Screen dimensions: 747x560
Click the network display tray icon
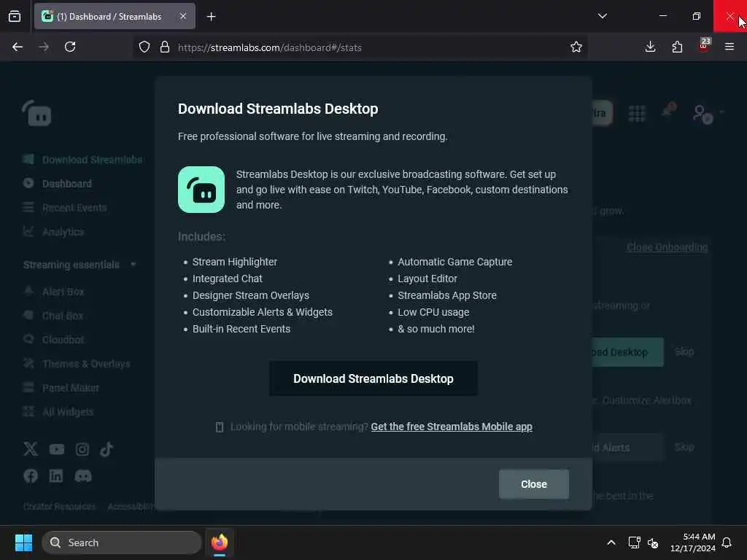pos(634,542)
